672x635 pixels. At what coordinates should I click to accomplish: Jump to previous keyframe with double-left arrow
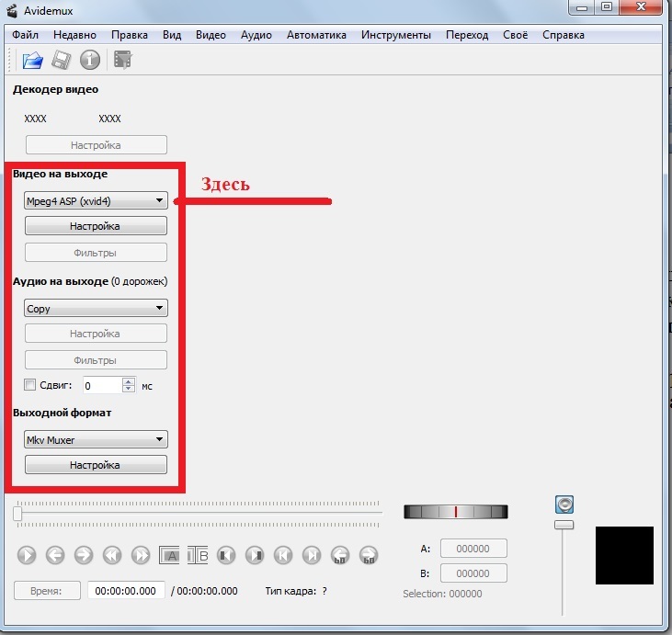(112, 555)
